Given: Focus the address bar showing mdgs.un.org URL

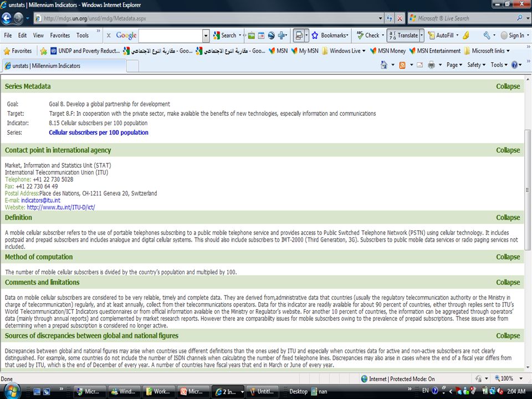Looking at the screenshot, I should coord(209,18).
